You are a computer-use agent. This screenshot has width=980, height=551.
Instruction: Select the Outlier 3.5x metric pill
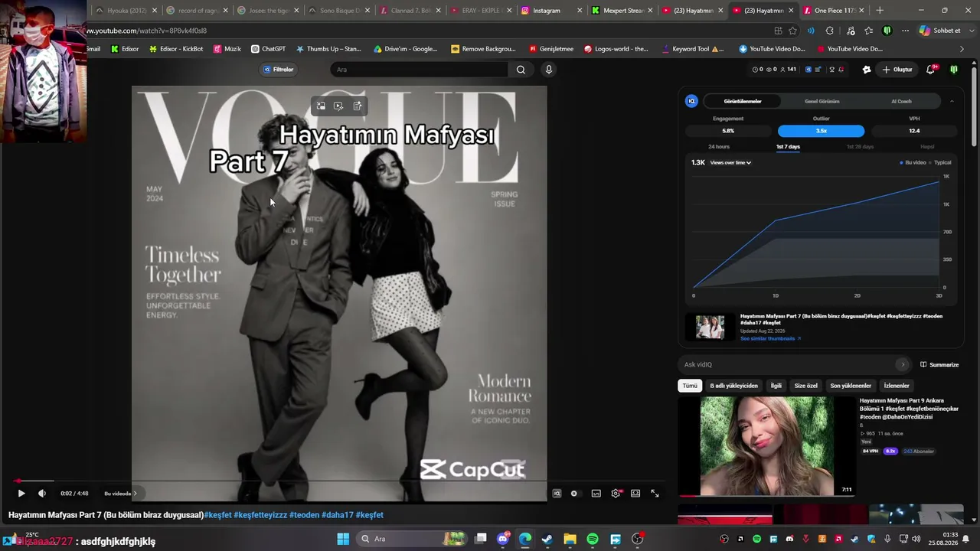[821, 131]
